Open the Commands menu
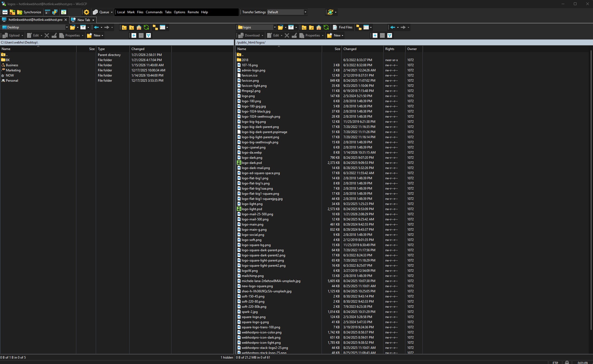593x364 pixels. coord(154,12)
